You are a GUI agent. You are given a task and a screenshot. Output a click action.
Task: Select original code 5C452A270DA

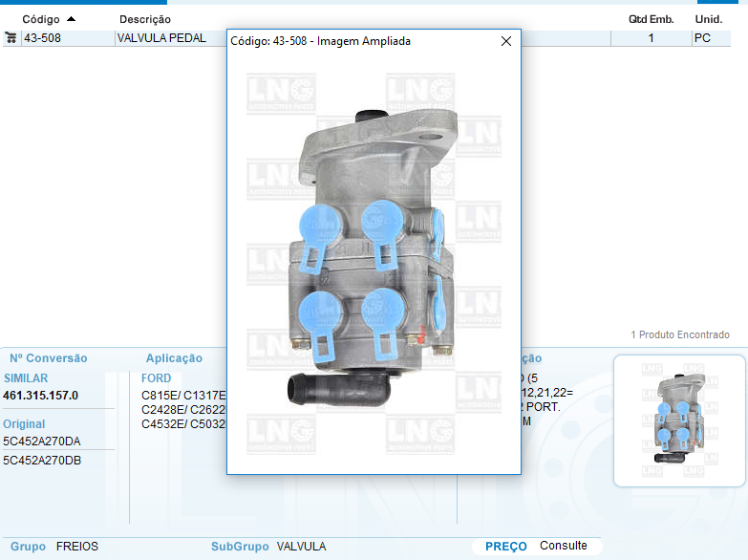point(42,442)
